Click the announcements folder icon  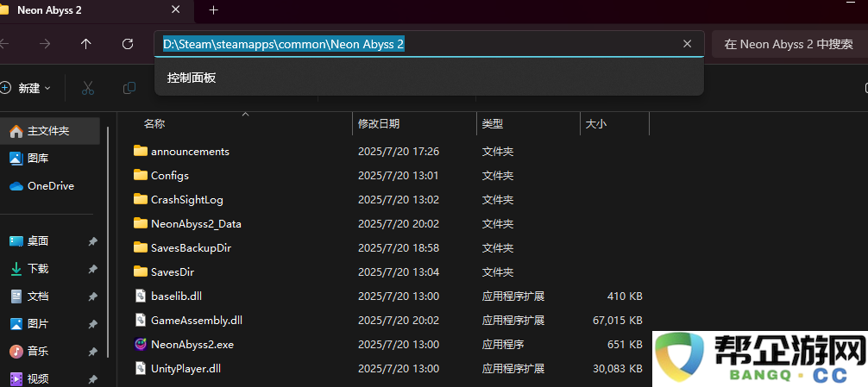coord(141,150)
